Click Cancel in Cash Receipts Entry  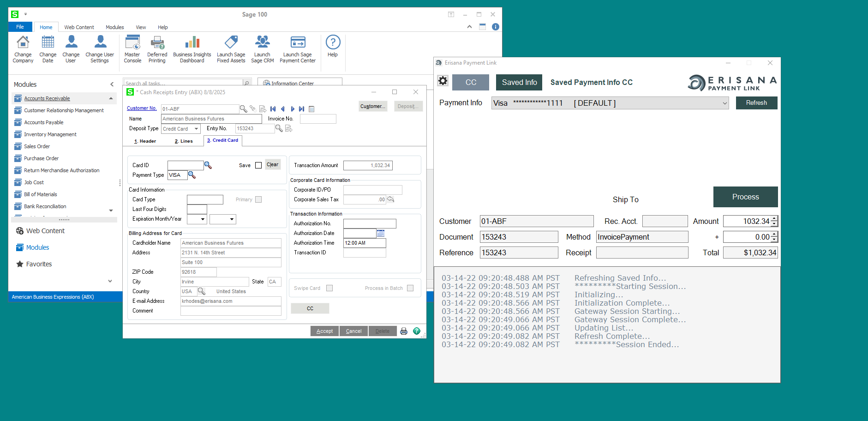click(x=353, y=331)
